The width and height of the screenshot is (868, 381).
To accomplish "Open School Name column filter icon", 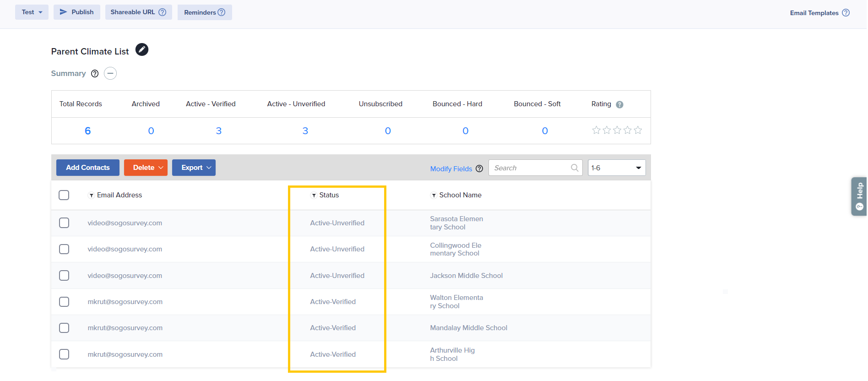I will (x=434, y=196).
